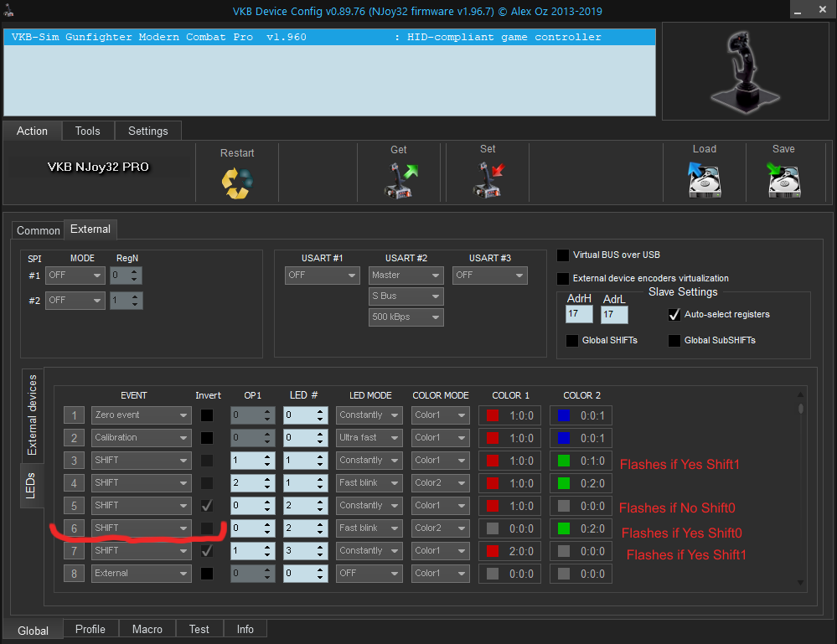Open the S Bus protocol dropdown
Viewport: 837px width, 644px height.
point(406,296)
